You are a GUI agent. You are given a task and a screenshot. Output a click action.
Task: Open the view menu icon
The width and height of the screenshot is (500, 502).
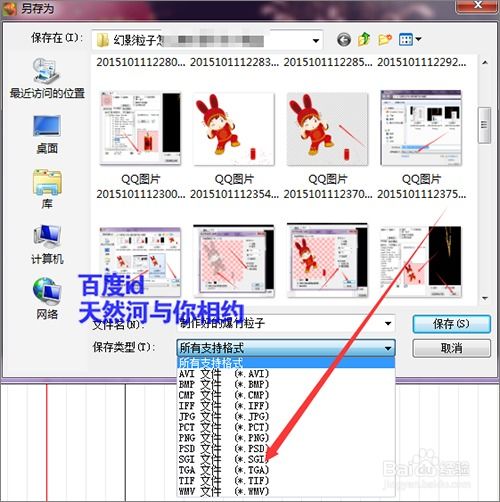click(406, 40)
